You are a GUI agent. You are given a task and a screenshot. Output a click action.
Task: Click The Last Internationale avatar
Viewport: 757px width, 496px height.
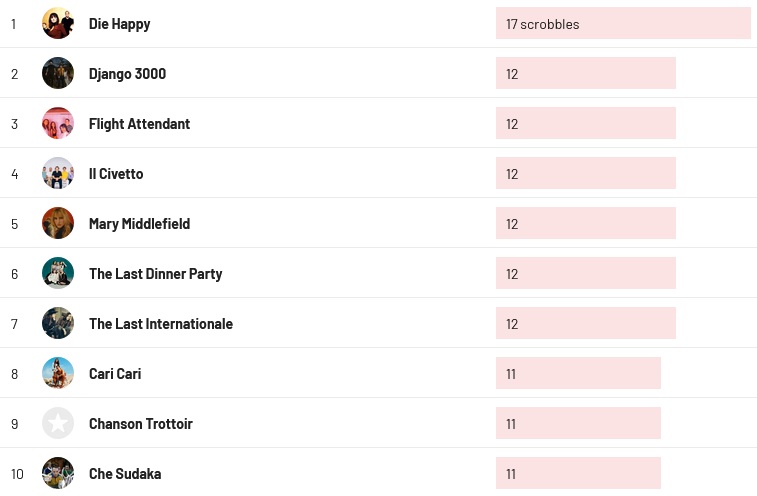pos(58,323)
